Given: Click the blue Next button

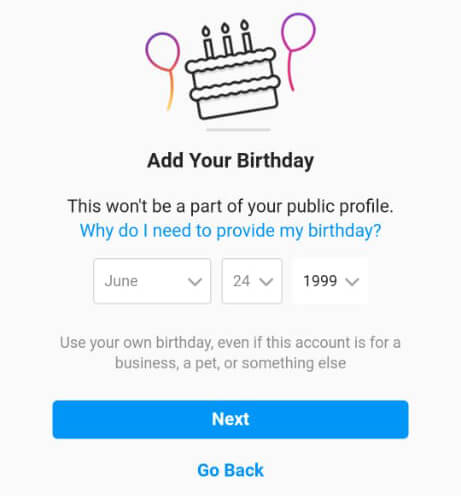Looking at the screenshot, I should [x=230, y=419].
